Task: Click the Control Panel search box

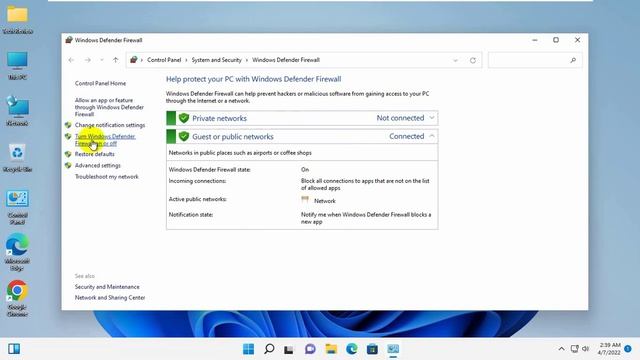Action: [x=535, y=60]
